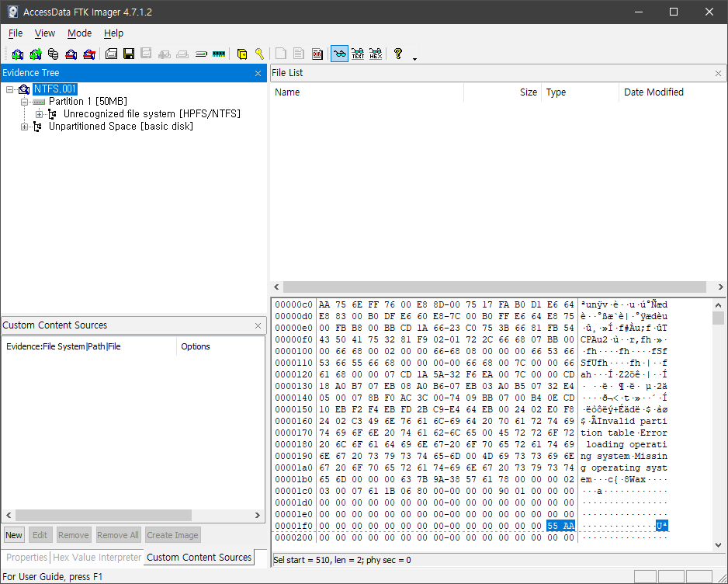Click highlighted 55 AA hex bytes
Viewport: 728px width, 584px height.
click(x=561, y=526)
